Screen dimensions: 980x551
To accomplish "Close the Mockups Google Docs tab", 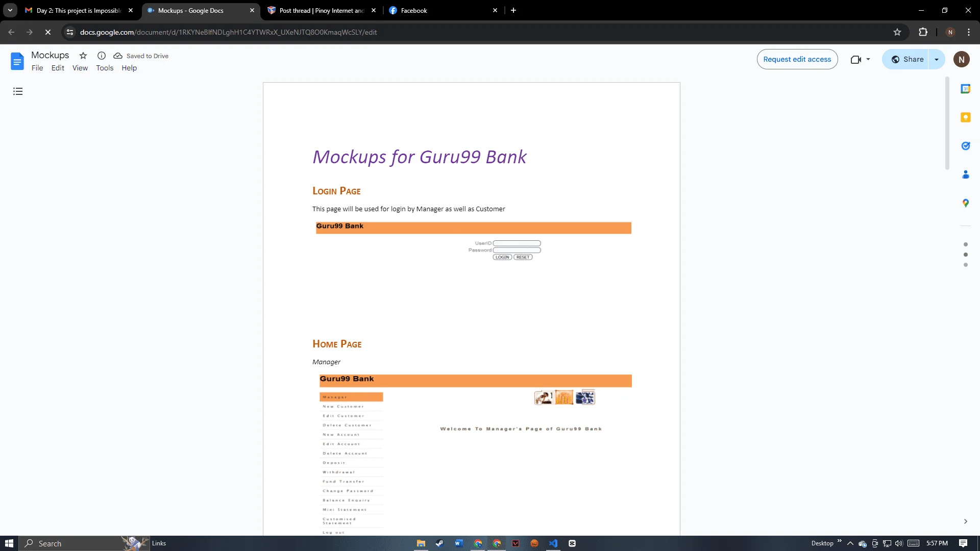I will pos(252,10).
